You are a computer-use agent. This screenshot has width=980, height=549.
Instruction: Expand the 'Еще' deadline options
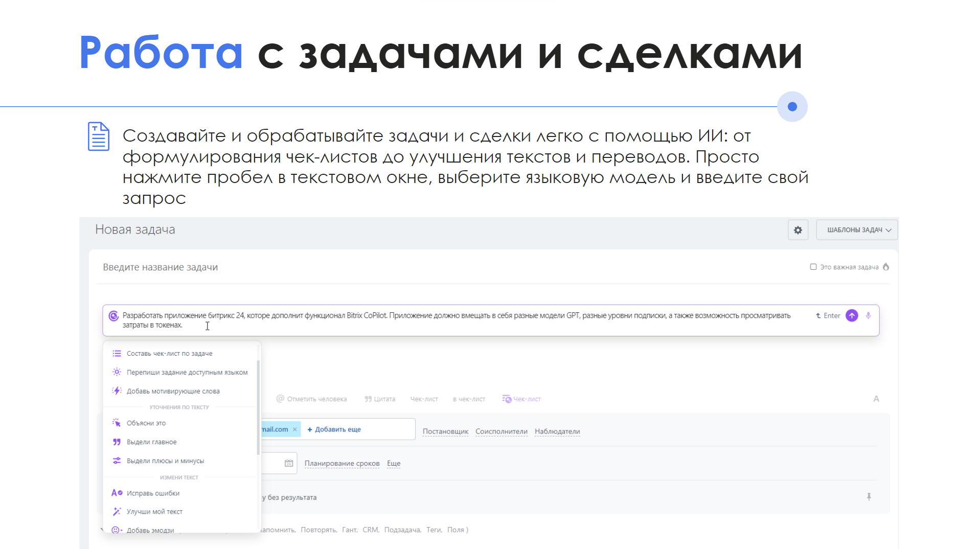click(x=393, y=463)
